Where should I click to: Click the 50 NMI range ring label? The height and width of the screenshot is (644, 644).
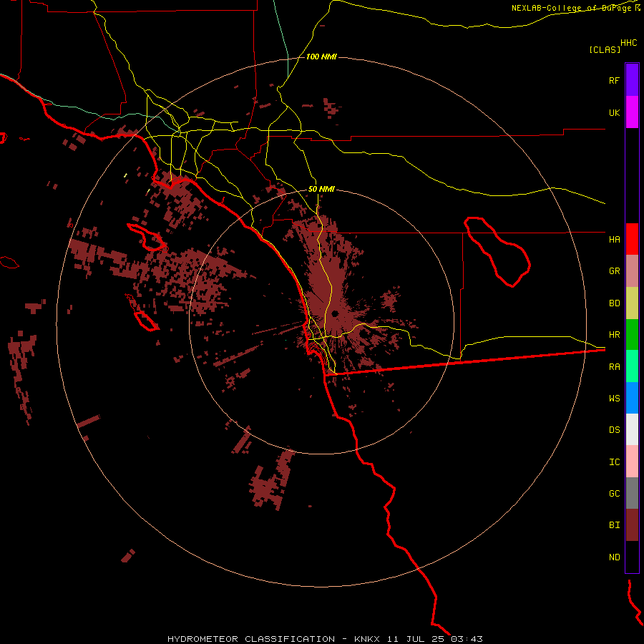click(x=321, y=189)
